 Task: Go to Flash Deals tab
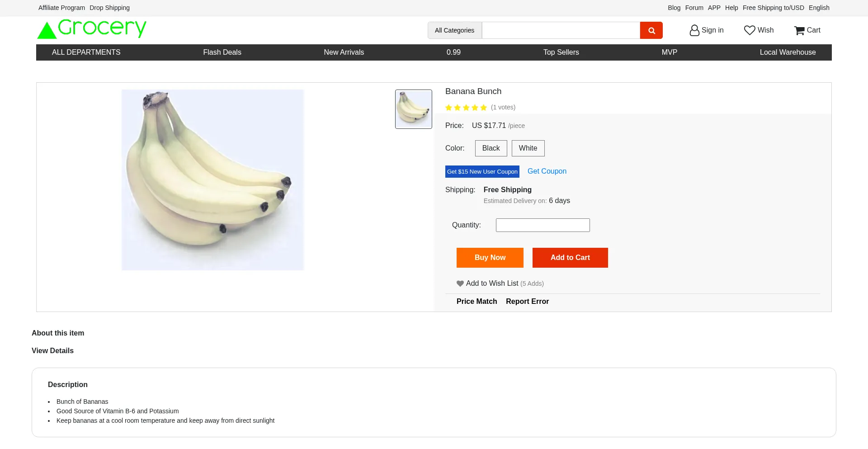[x=222, y=52]
